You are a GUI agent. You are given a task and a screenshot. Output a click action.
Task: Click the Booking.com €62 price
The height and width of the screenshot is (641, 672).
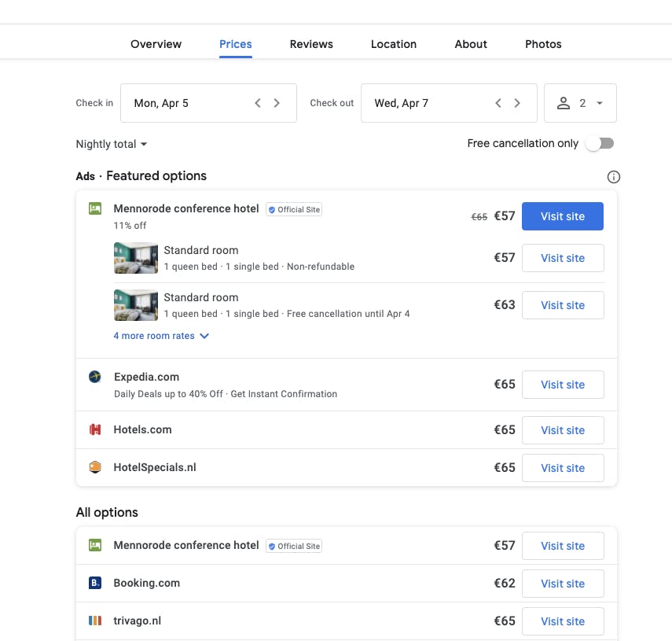click(x=505, y=583)
